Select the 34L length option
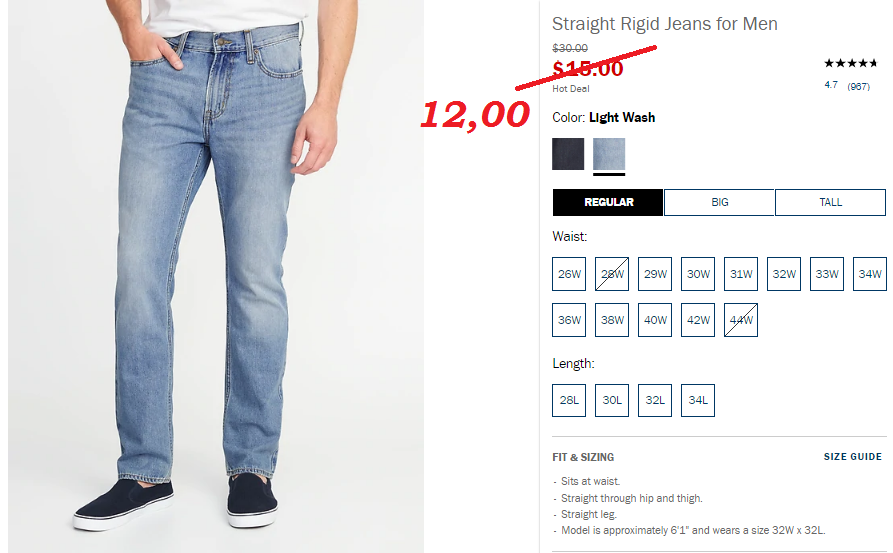The image size is (893, 553). (x=698, y=400)
